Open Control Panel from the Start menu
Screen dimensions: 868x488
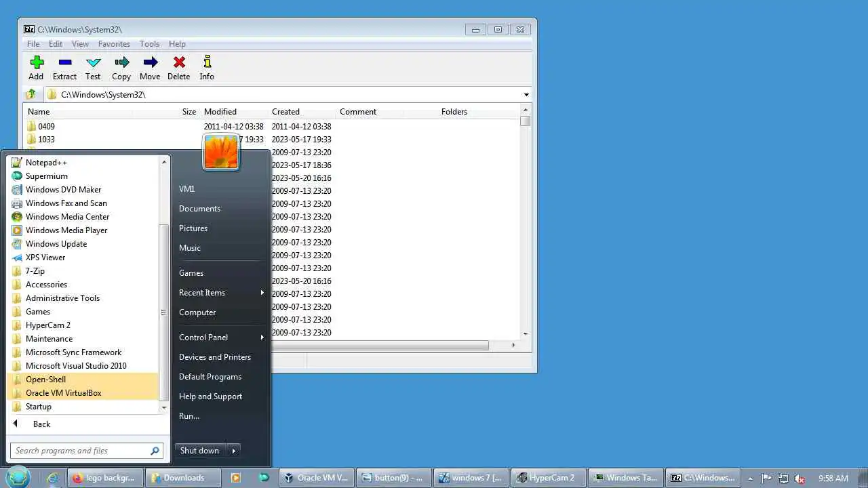point(220,338)
